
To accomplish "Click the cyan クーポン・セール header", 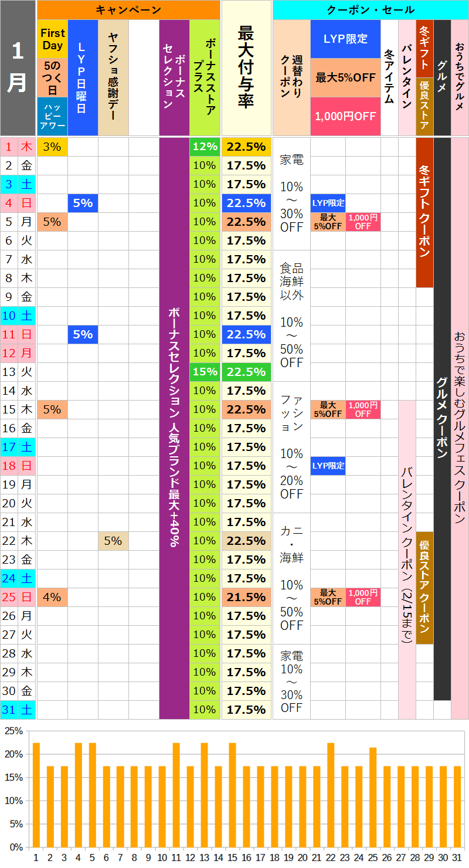I will tap(370, 10).
